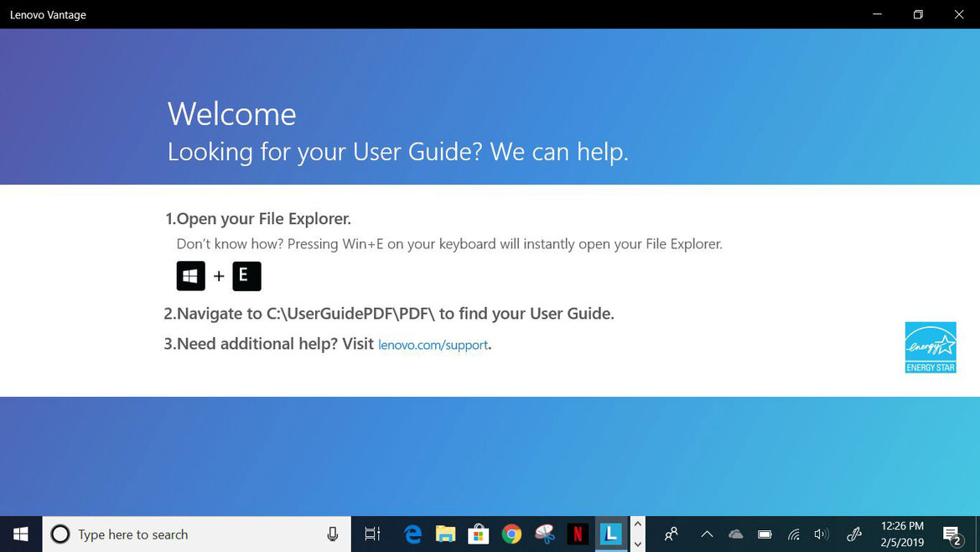This screenshot has width=980, height=552.
Task: Click the volume speaker icon
Action: pyautogui.click(x=822, y=534)
